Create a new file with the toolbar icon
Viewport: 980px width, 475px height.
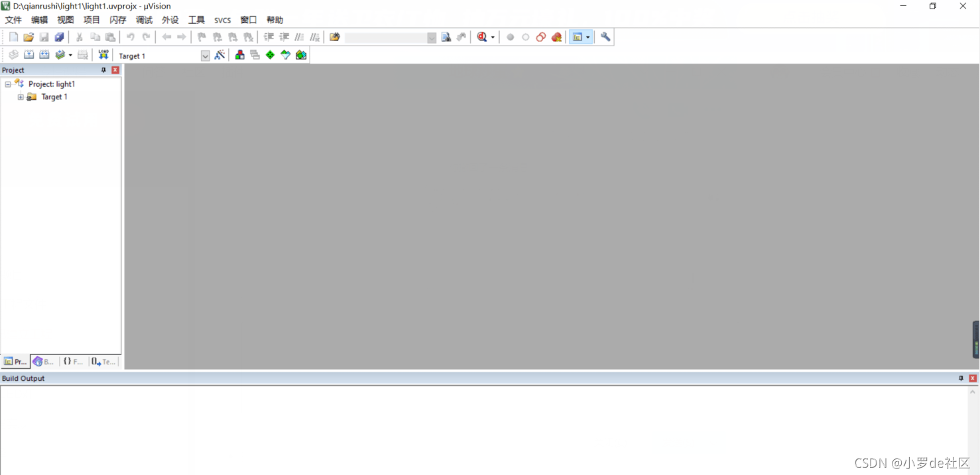point(13,37)
